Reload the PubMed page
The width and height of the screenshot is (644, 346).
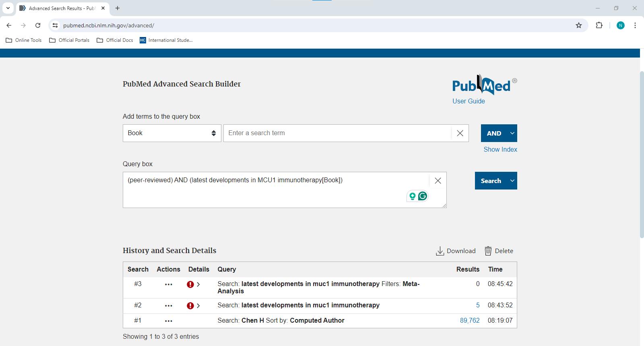tap(38, 25)
